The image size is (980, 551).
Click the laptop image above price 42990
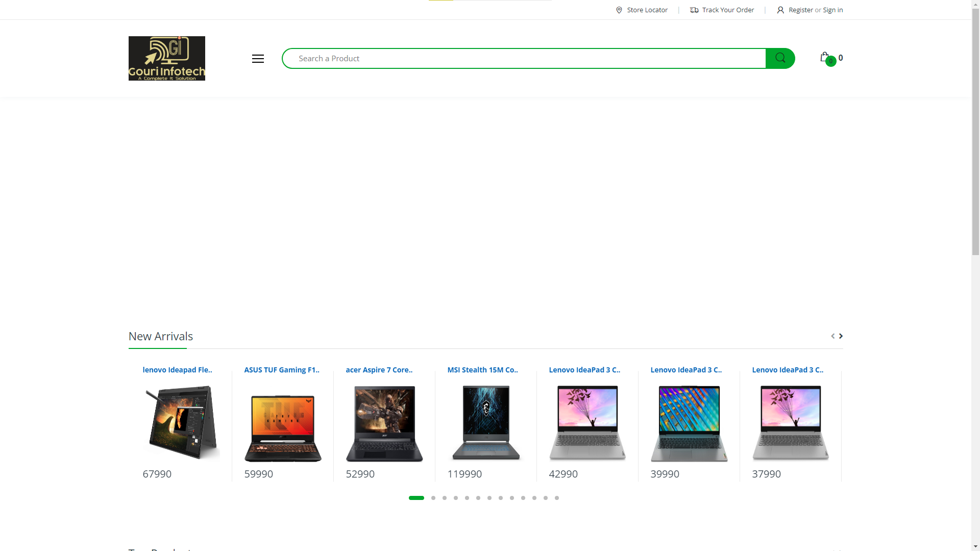coord(587,423)
